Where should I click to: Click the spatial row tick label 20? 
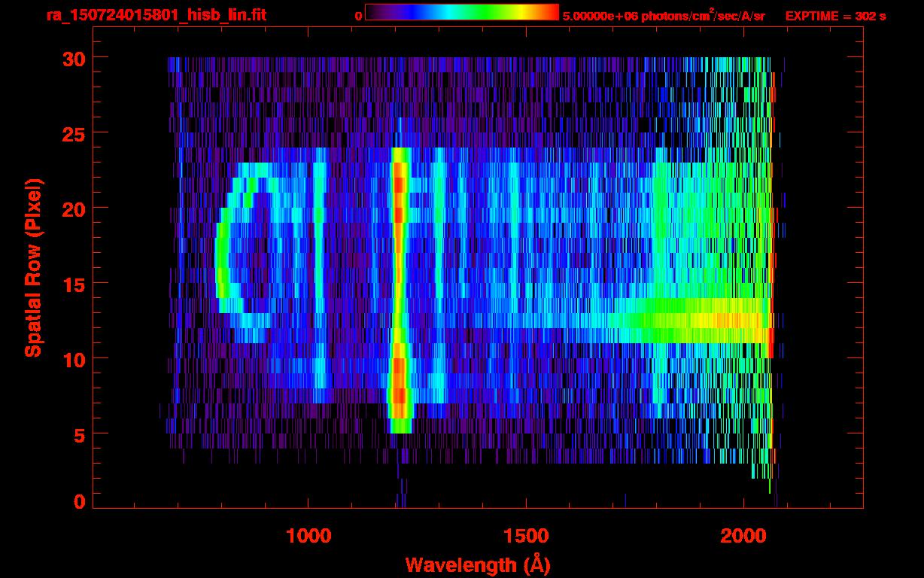point(73,208)
